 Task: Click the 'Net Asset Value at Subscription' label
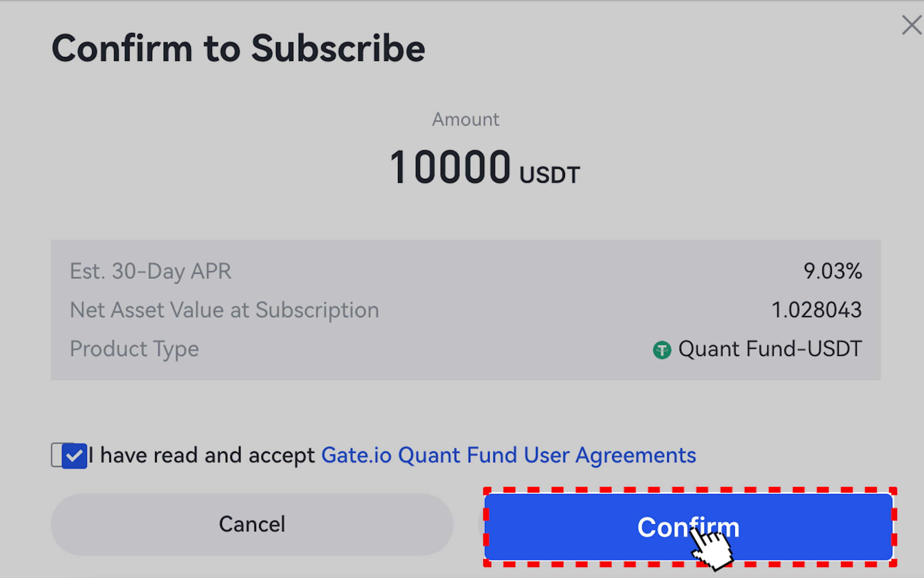[224, 310]
